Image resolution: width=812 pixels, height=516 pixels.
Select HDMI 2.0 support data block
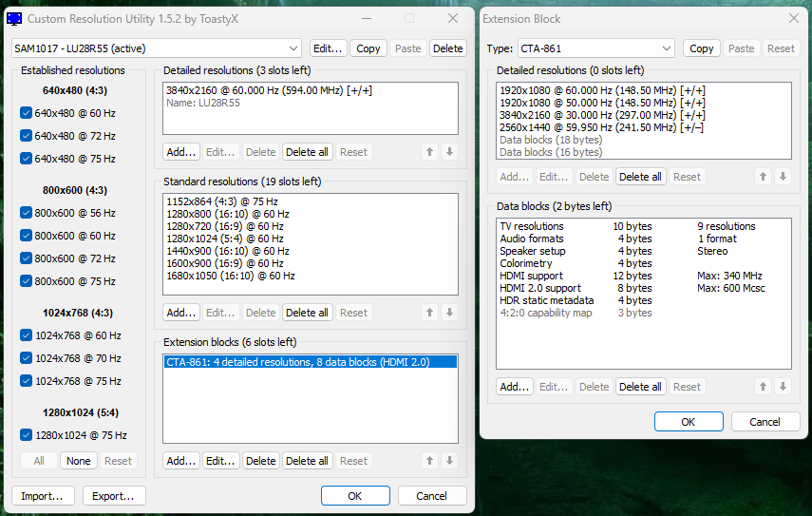pos(540,288)
